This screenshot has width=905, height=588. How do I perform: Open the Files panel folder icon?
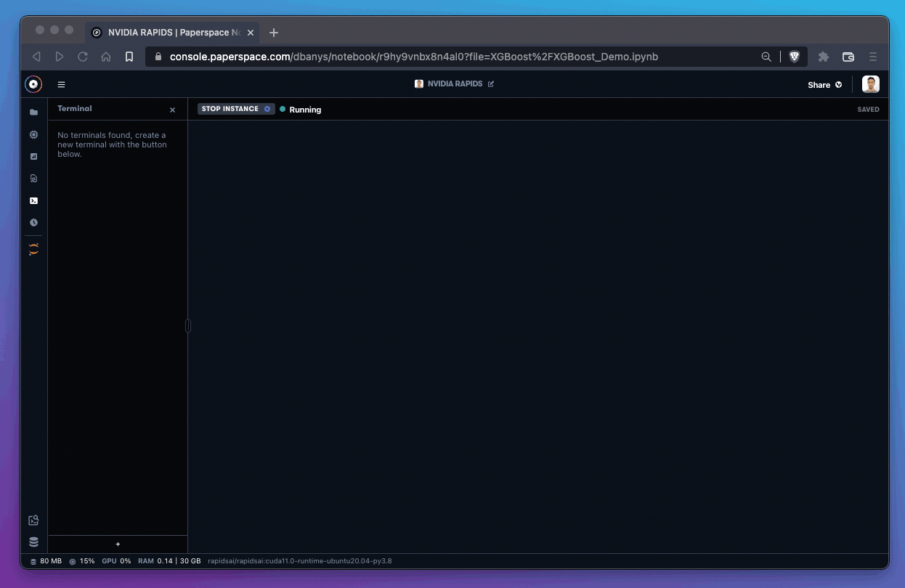click(33, 113)
